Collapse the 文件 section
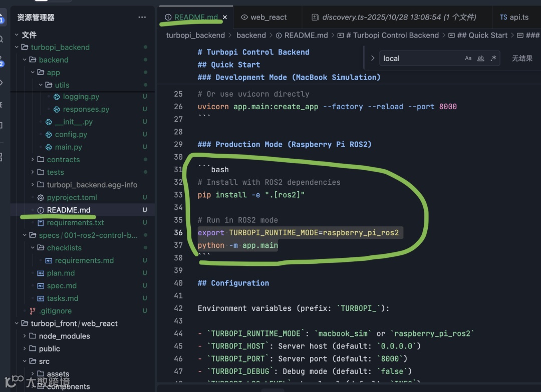 click(x=17, y=35)
